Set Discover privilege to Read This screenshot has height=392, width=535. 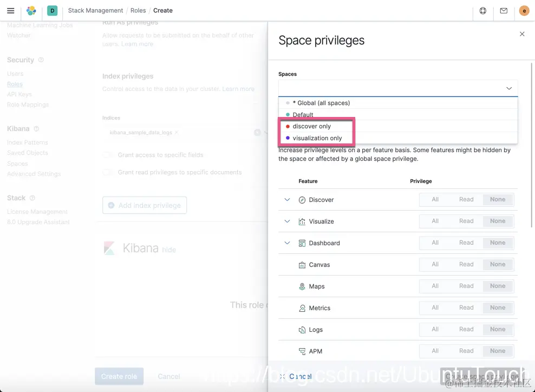(x=466, y=200)
